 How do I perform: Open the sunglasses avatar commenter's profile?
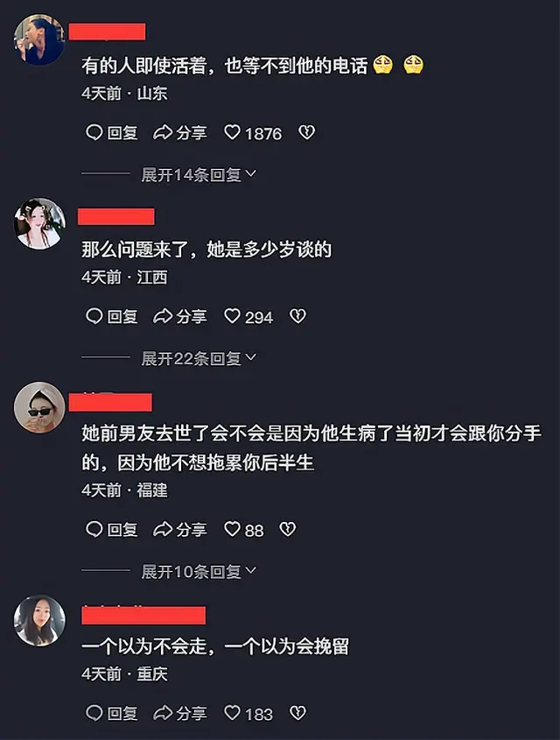tap(39, 407)
